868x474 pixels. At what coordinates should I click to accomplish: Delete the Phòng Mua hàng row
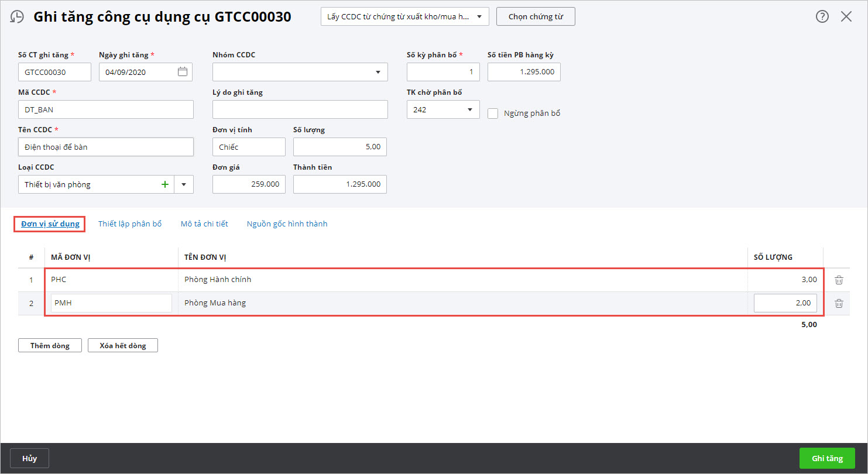(839, 303)
